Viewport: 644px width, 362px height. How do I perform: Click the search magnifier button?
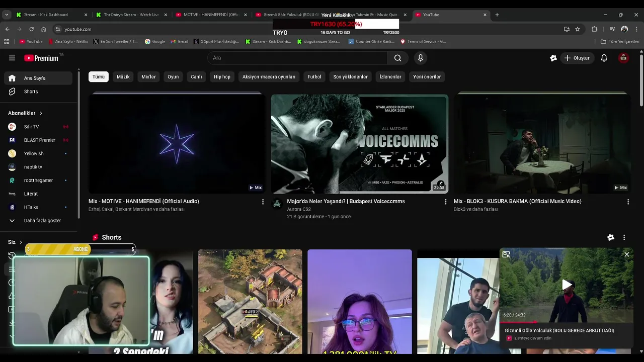click(397, 58)
